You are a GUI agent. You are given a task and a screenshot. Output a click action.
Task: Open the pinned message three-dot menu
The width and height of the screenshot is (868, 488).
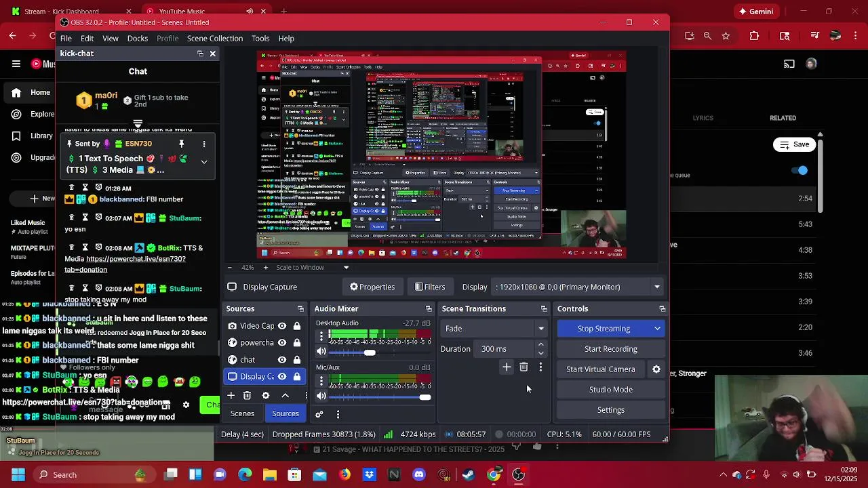(x=203, y=144)
